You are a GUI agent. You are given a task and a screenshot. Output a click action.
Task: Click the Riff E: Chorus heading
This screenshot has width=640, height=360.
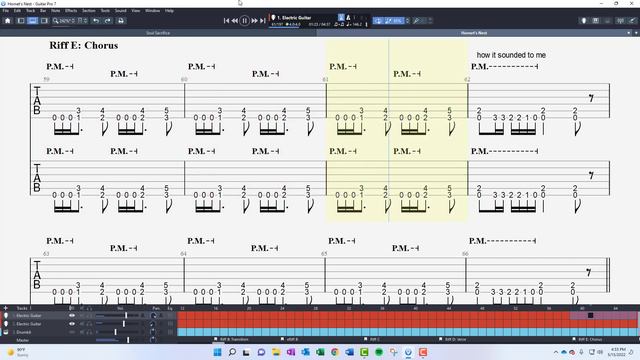click(84, 45)
